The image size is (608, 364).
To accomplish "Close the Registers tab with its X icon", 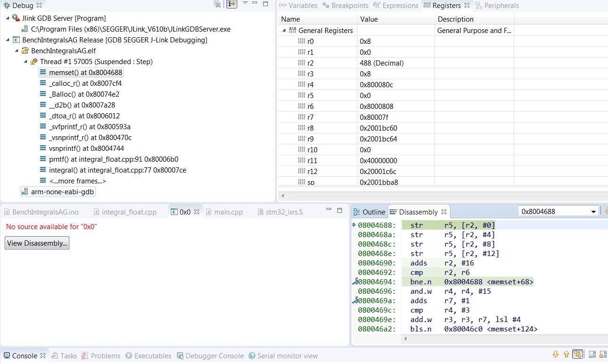I will (467, 6).
